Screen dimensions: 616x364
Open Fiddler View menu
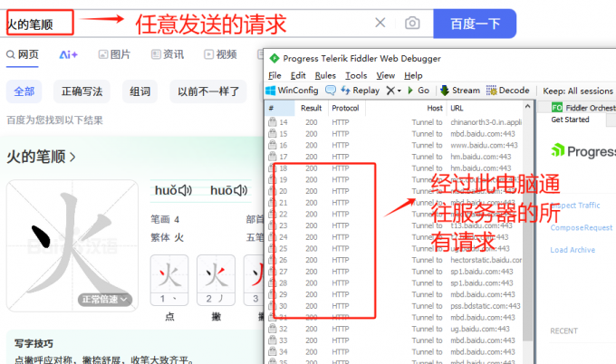pyautogui.click(x=385, y=75)
